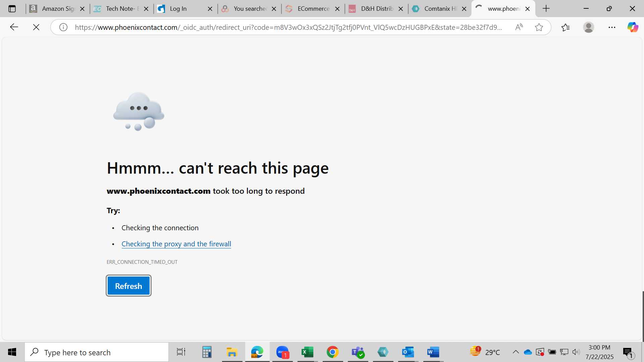Open the volume control
The height and width of the screenshot is (362, 644).
(x=576, y=352)
